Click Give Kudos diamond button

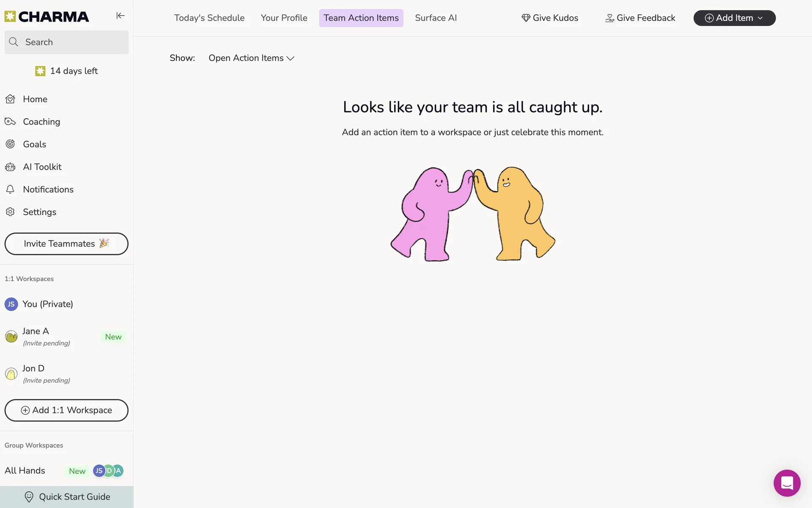[550, 18]
